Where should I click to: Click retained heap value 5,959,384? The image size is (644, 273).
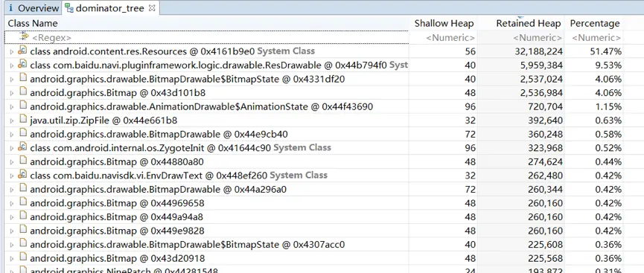541,65
